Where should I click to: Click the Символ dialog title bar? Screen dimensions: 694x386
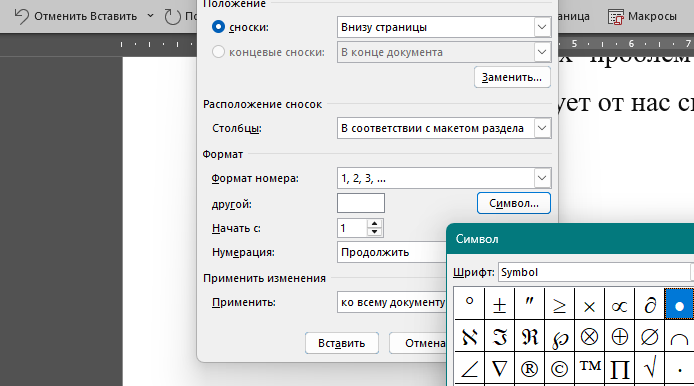pos(571,239)
